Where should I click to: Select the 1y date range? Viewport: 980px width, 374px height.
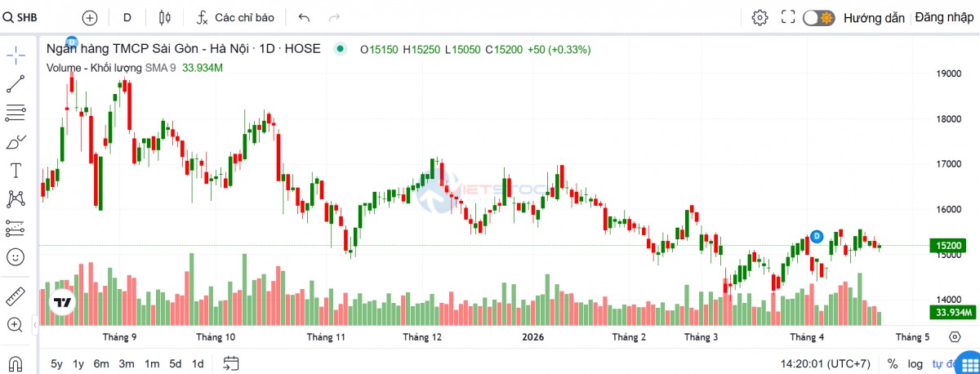(78, 363)
